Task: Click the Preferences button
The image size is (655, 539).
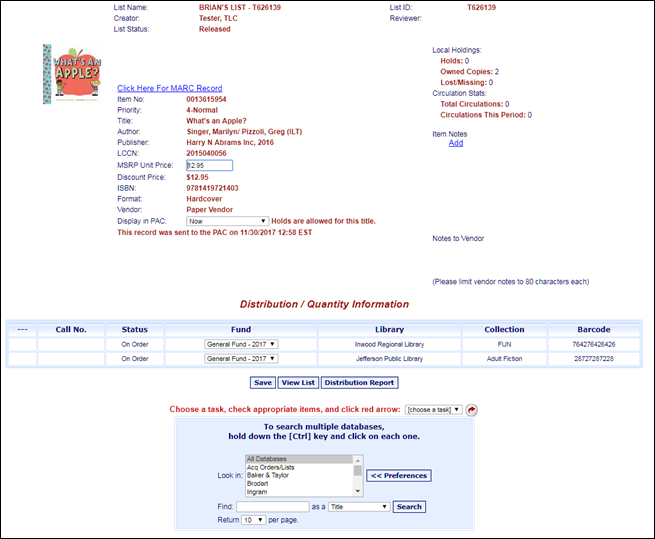Action: 399,475
